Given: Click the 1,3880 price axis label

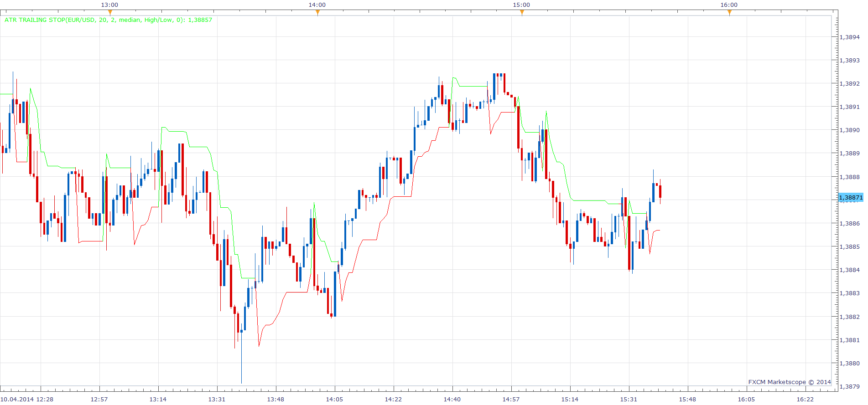Looking at the screenshot, I should [x=850, y=364].
